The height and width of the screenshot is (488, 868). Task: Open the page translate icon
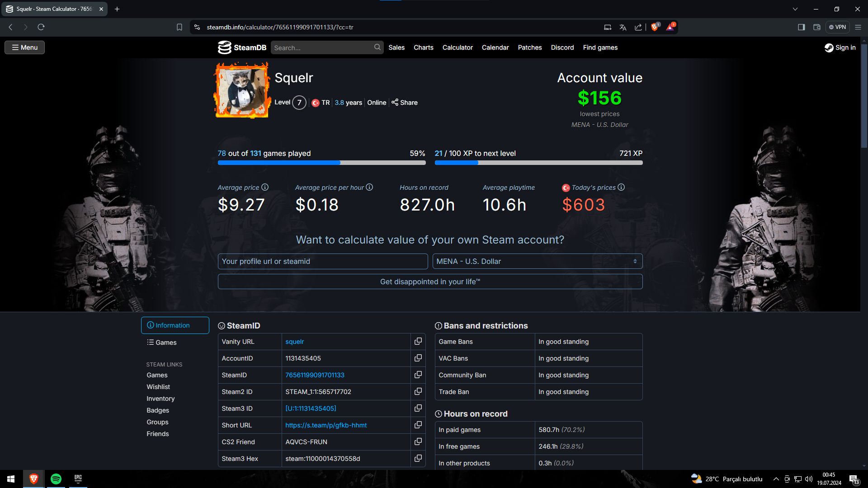(623, 27)
